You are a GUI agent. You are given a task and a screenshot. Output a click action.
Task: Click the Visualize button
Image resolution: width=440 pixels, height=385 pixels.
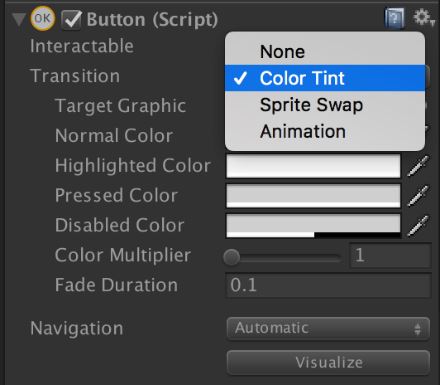pyautogui.click(x=328, y=362)
